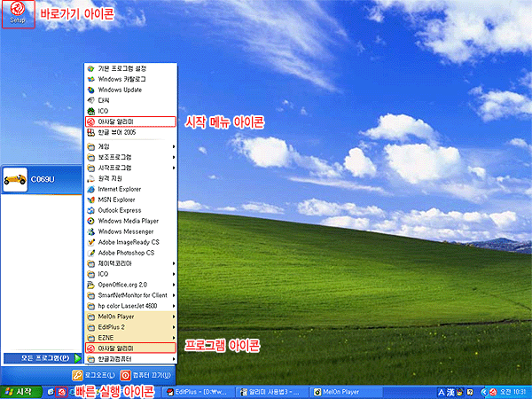
Task: Launch Adobe ImageReady CS
Action: pos(129,242)
